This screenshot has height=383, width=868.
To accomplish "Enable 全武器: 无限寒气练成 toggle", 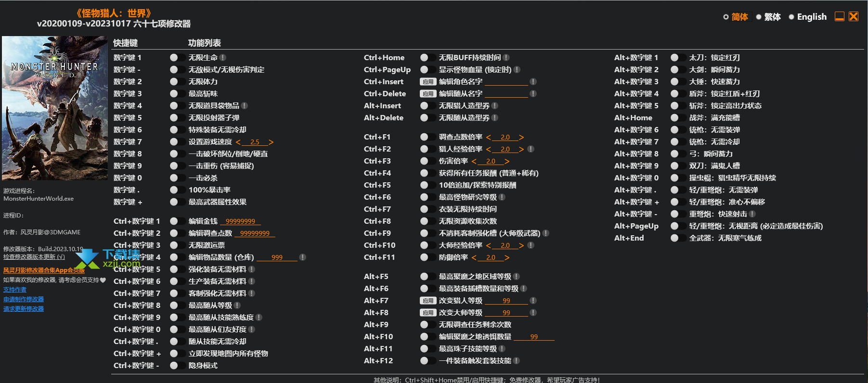I will (x=677, y=238).
